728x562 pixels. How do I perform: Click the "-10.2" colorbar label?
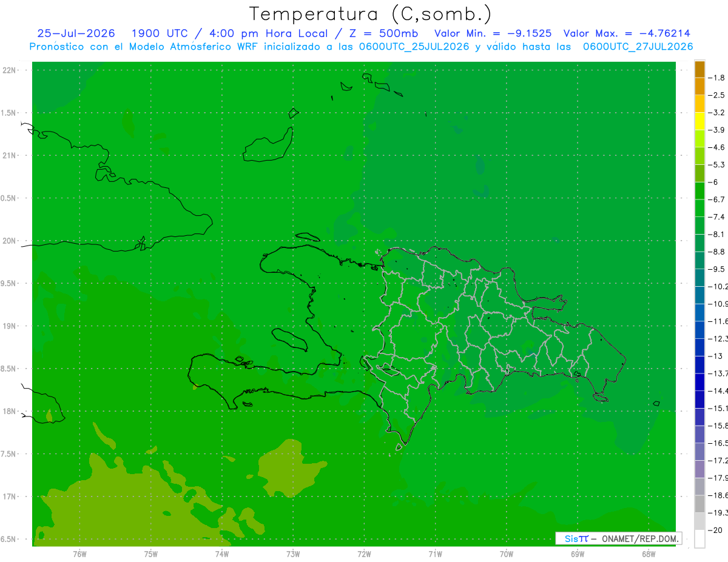tap(718, 286)
